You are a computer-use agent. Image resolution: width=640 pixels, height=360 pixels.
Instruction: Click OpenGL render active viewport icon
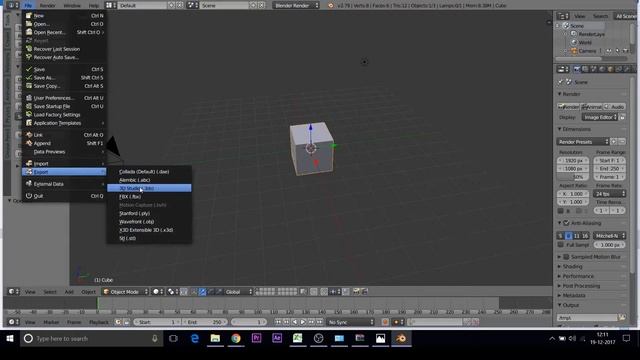356,291
